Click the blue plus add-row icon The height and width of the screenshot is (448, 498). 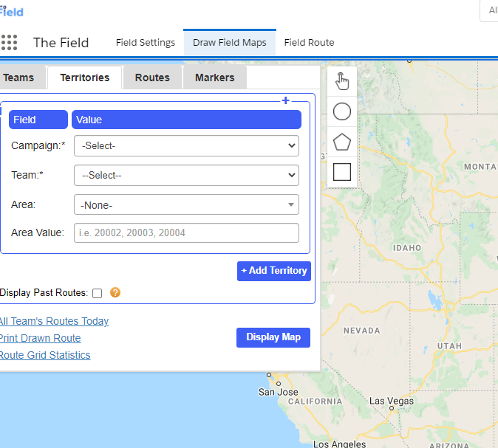(x=285, y=100)
